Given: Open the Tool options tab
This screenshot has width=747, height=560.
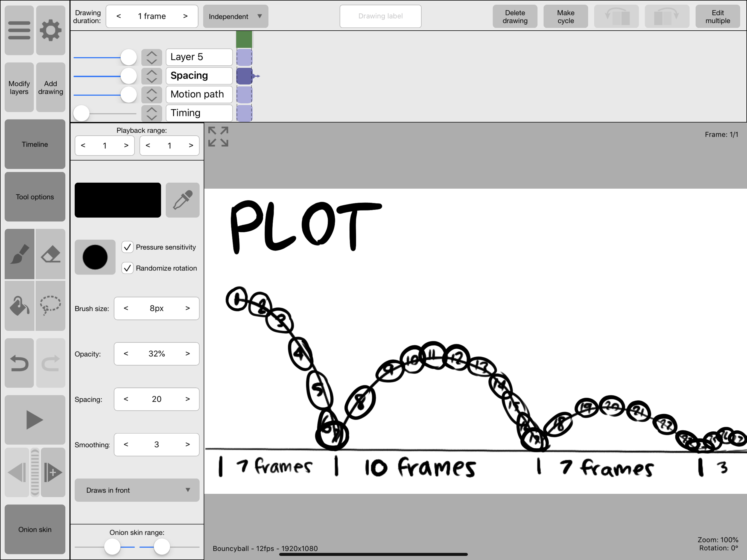Looking at the screenshot, I should coord(35,197).
